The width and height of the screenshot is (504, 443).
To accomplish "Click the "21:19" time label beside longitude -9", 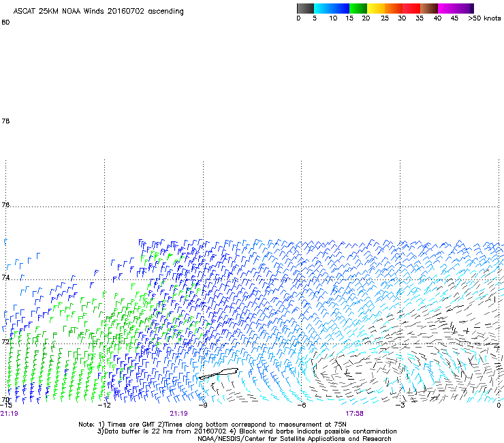I will (178, 414).
